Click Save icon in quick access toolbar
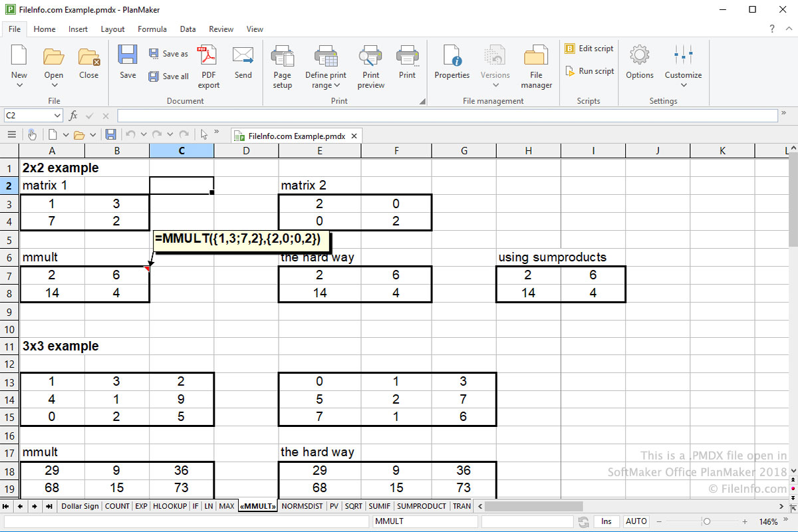Image resolution: width=798 pixels, height=532 pixels. click(110, 134)
